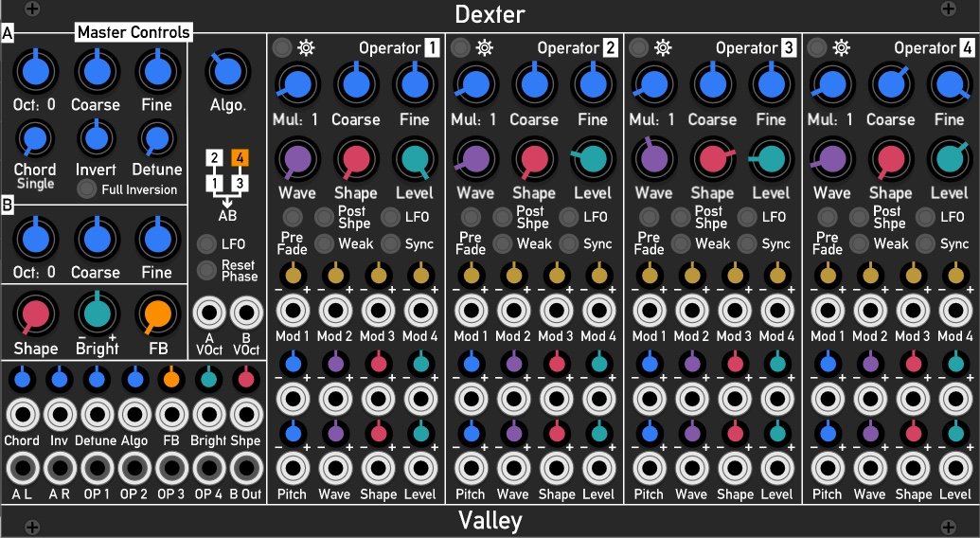
Task: Click the section B Coarse knob
Action: (97, 240)
